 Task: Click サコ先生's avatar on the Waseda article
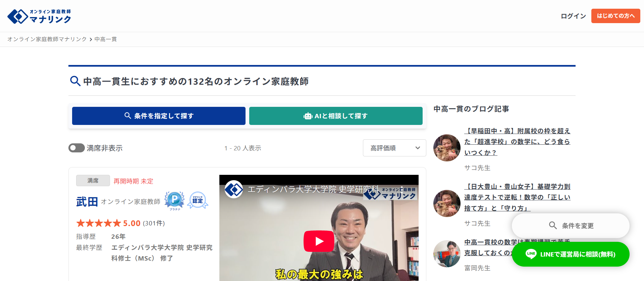[x=447, y=148]
